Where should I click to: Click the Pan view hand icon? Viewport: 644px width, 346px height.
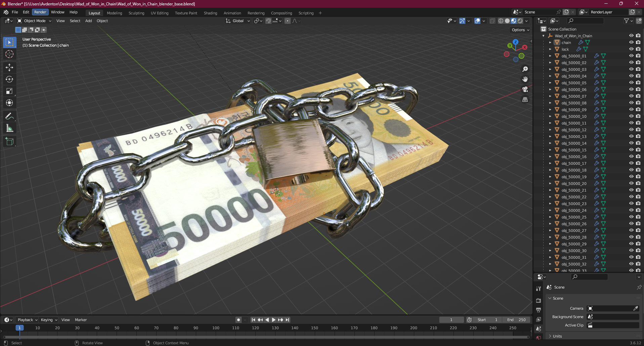click(x=525, y=79)
